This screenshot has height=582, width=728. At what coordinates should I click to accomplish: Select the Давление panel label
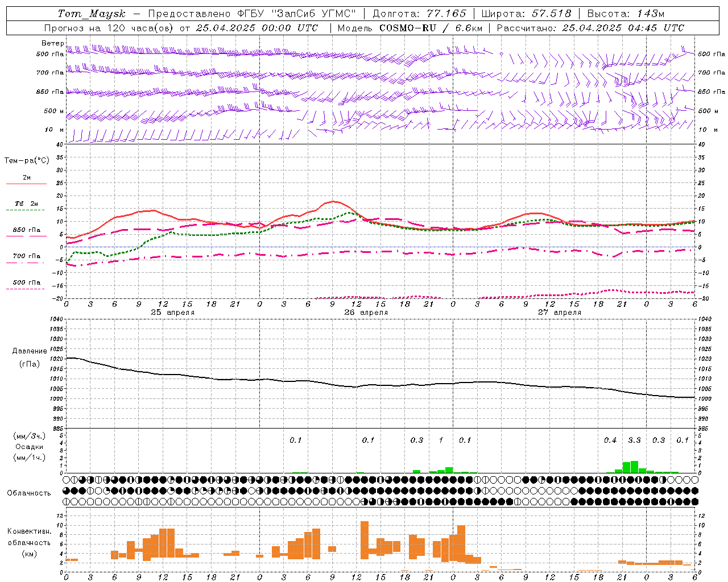coord(30,351)
